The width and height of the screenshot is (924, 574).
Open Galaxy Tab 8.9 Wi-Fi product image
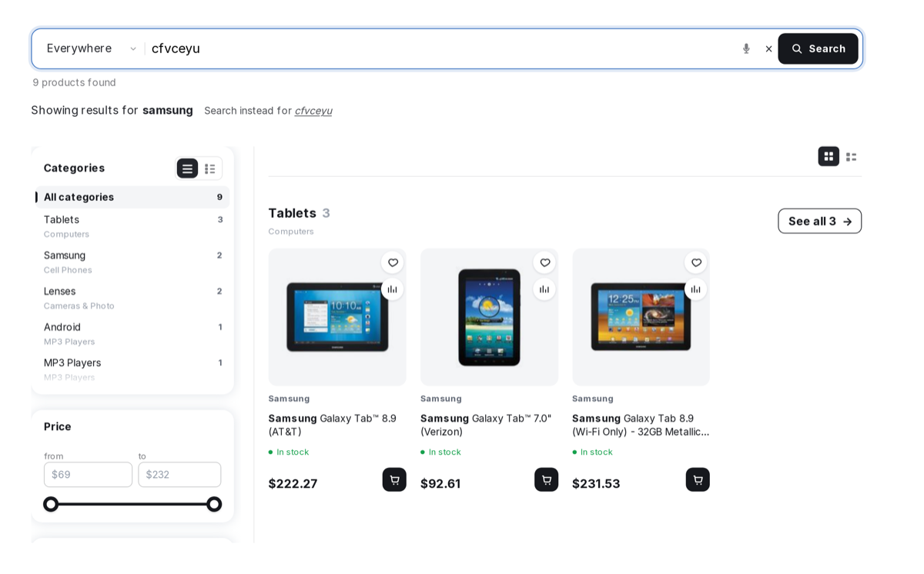(x=641, y=317)
